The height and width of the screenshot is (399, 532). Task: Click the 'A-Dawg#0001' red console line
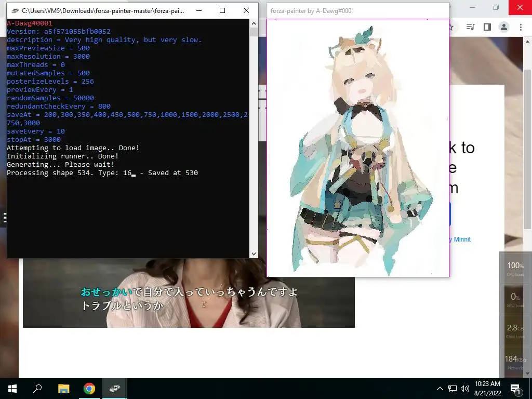pyautogui.click(x=30, y=23)
